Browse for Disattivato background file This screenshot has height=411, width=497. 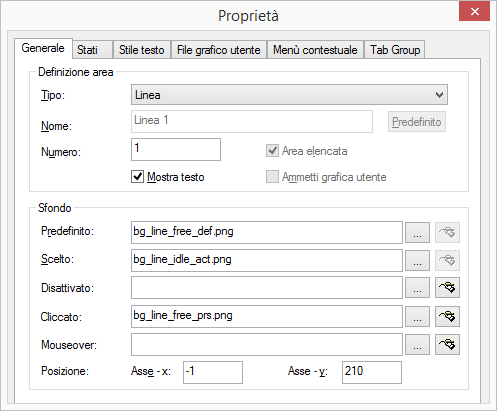(417, 287)
